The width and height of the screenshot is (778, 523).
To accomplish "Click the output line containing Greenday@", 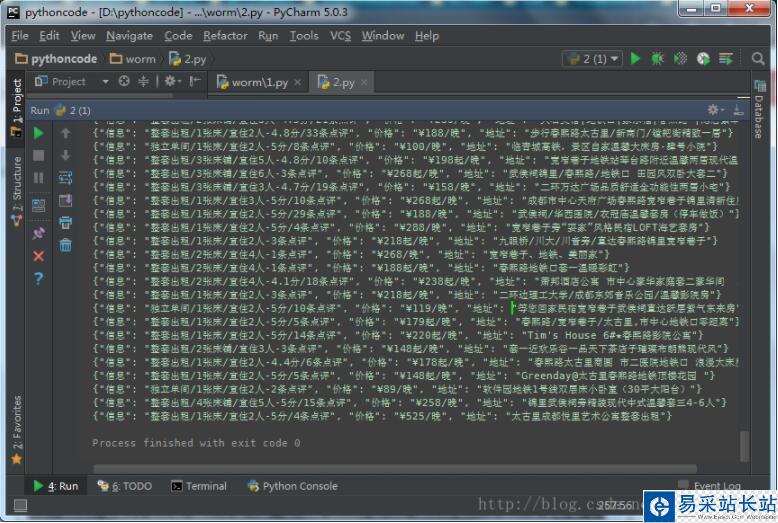I will tap(404, 376).
